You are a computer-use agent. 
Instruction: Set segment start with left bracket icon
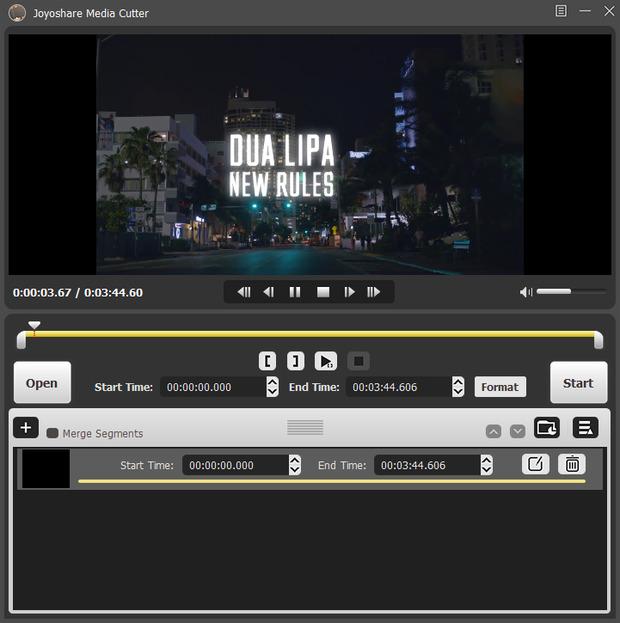(268, 361)
